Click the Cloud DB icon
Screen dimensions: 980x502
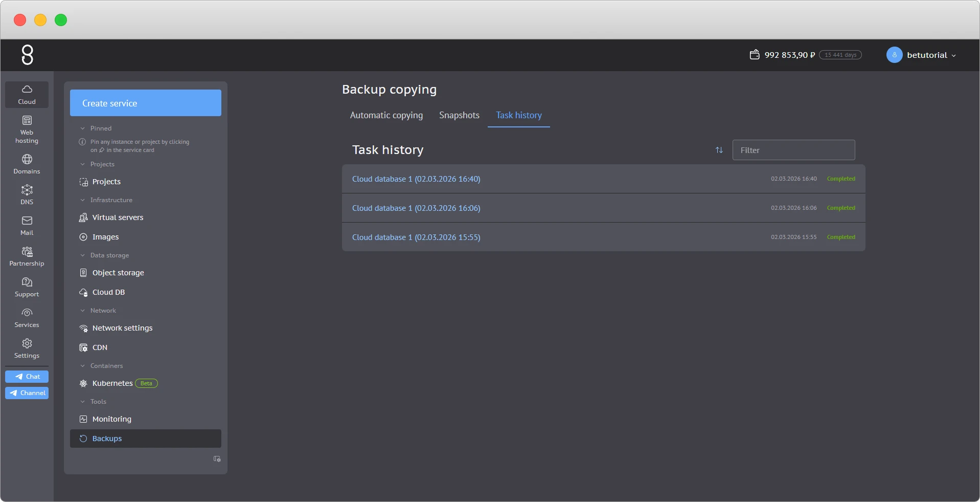coord(83,292)
